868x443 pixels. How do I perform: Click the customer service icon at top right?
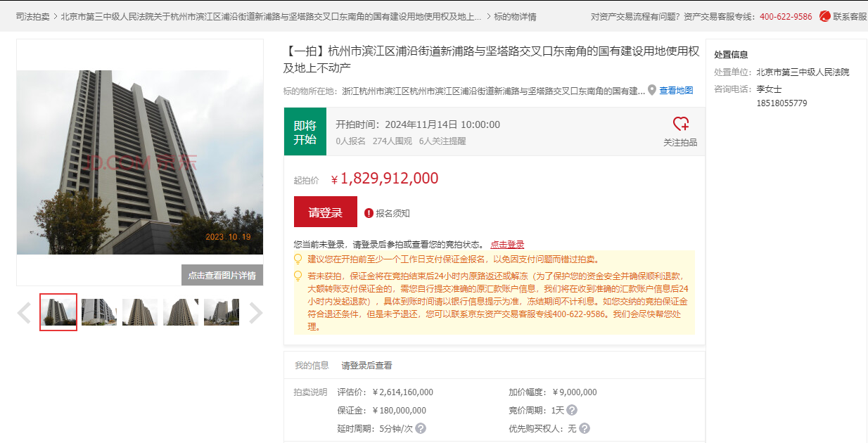(825, 16)
